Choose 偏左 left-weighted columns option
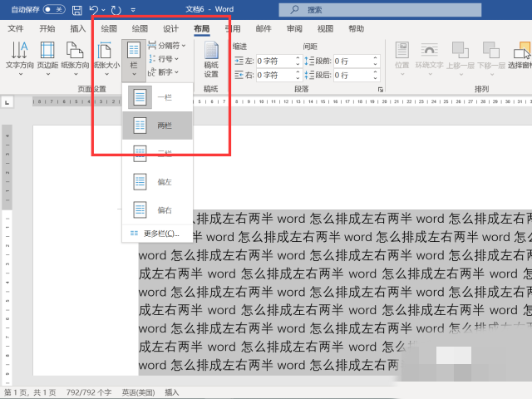Viewport: 532px width, 399px height. point(157,182)
